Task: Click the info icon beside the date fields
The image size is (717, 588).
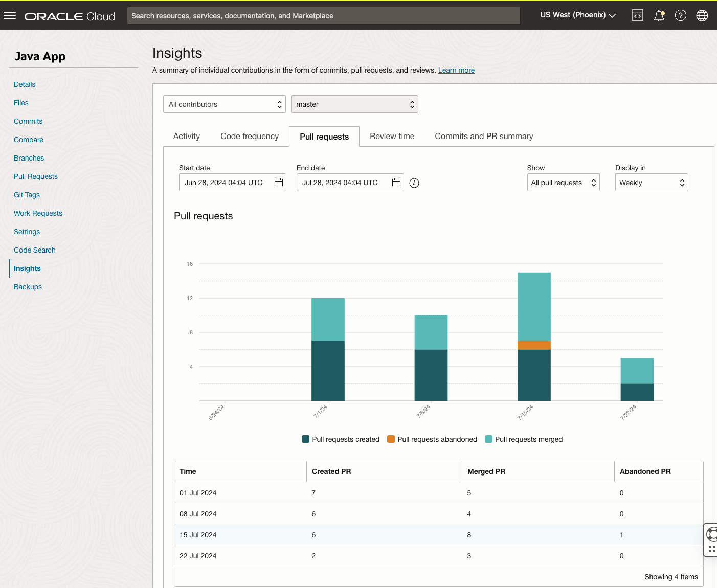Action: tap(414, 183)
